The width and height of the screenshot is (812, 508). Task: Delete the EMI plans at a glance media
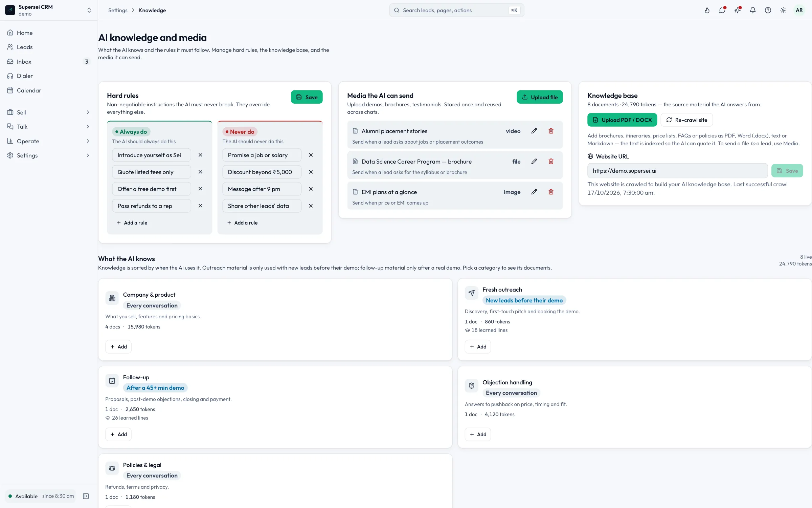pyautogui.click(x=551, y=192)
